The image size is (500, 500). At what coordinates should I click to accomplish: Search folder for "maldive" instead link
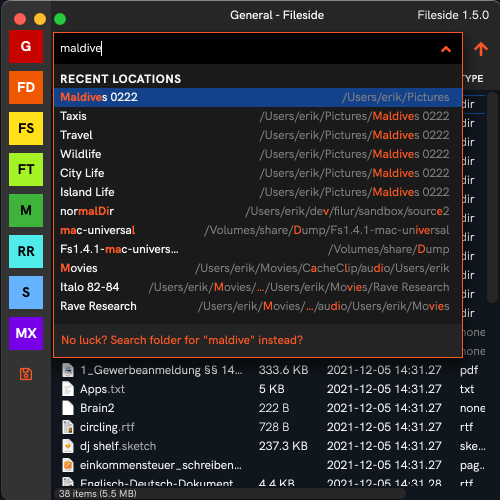tap(182, 340)
